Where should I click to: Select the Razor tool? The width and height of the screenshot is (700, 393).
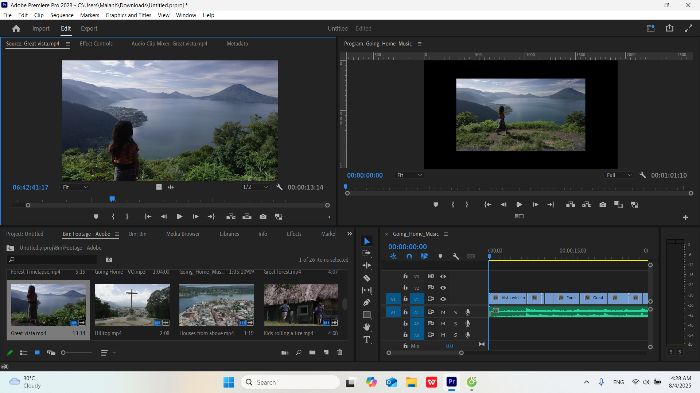tap(367, 278)
